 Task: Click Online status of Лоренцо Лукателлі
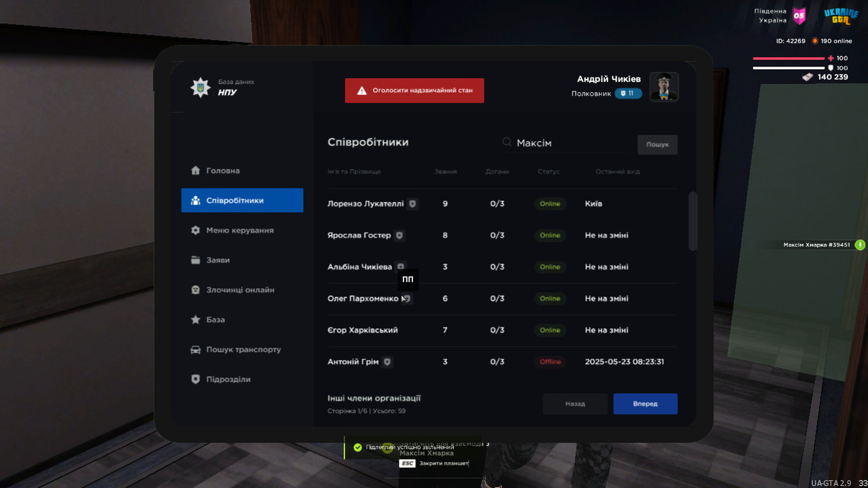point(550,203)
